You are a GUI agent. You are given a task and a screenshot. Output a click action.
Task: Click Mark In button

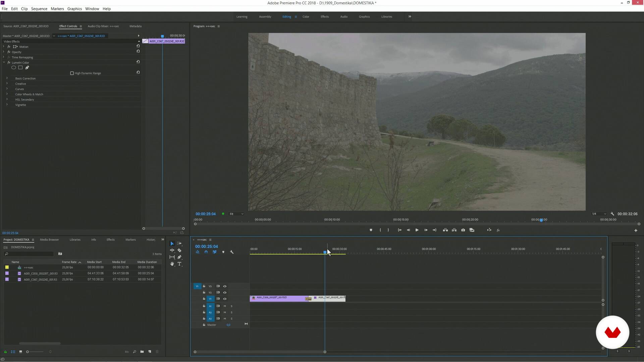(x=380, y=230)
